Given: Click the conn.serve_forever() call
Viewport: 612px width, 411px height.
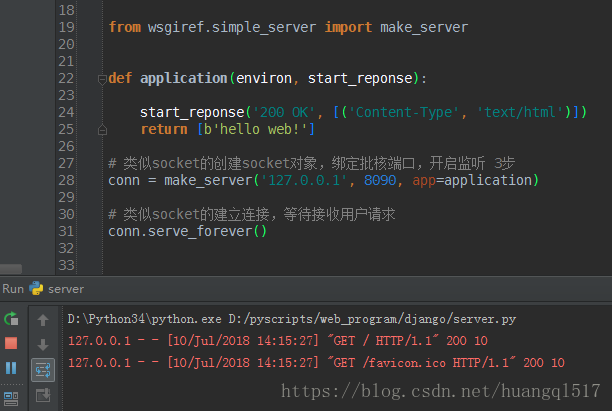Looking at the screenshot, I should pos(187,231).
